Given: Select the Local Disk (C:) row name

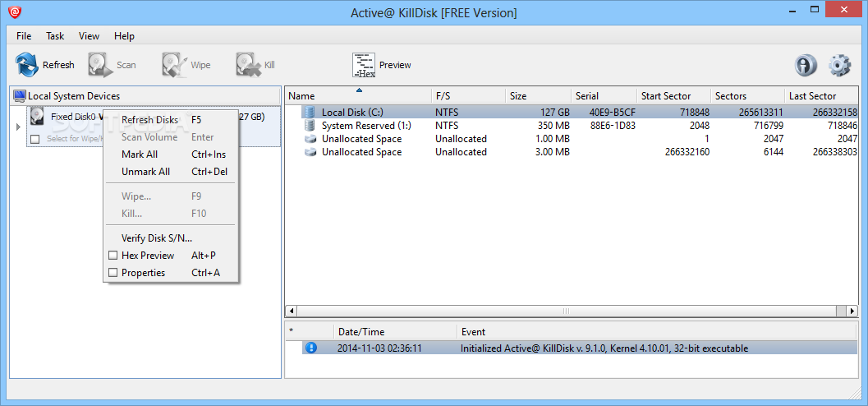Looking at the screenshot, I should click(352, 113).
